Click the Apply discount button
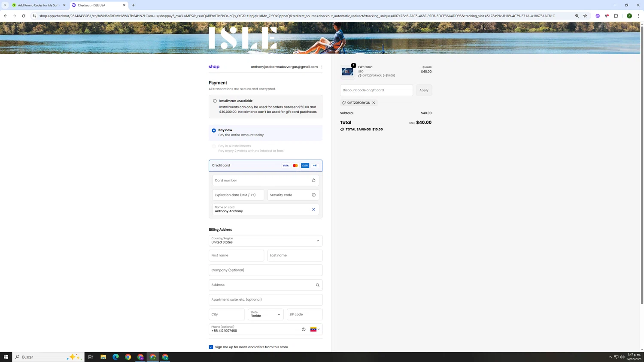Viewport: 644px width, 362px height. (x=424, y=90)
